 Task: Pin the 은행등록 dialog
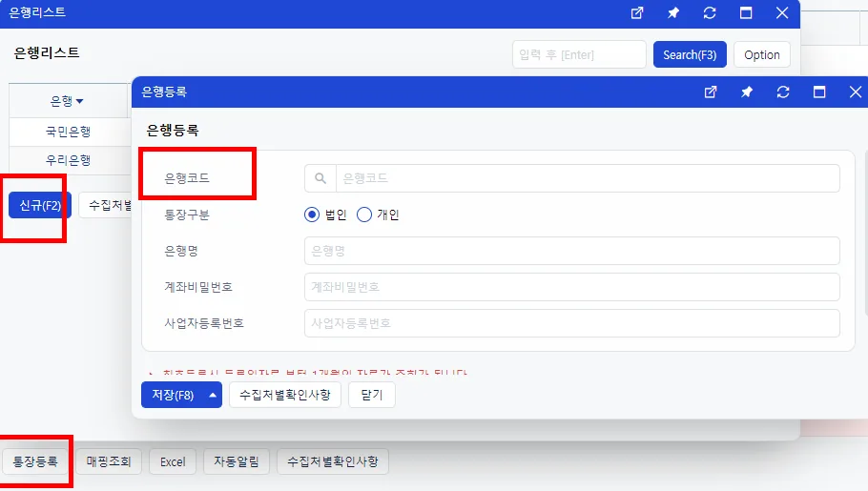pyautogui.click(x=747, y=92)
